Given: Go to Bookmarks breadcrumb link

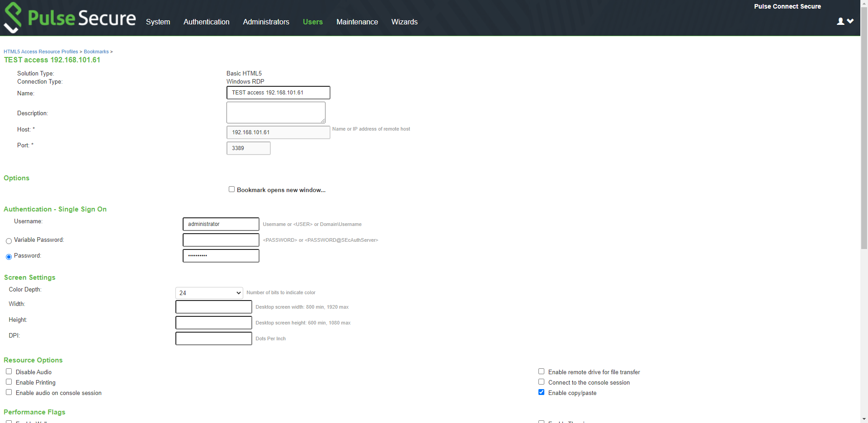Looking at the screenshot, I should coord(96,52).
